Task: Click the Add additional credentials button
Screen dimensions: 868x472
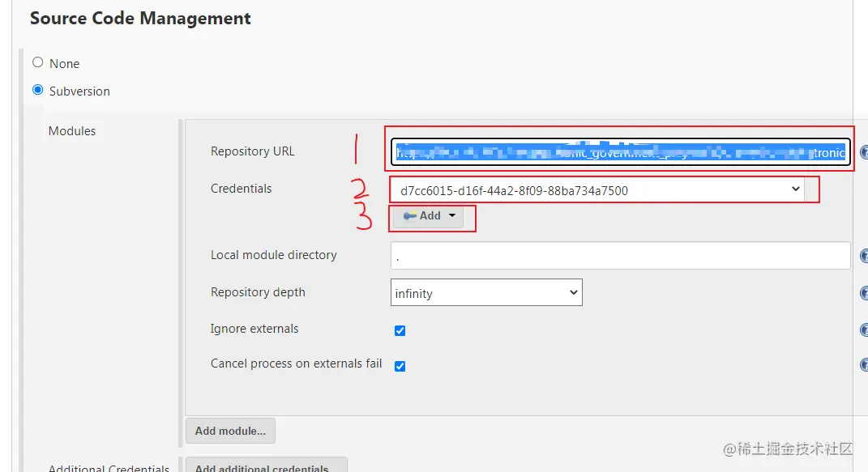Action: 266,466
